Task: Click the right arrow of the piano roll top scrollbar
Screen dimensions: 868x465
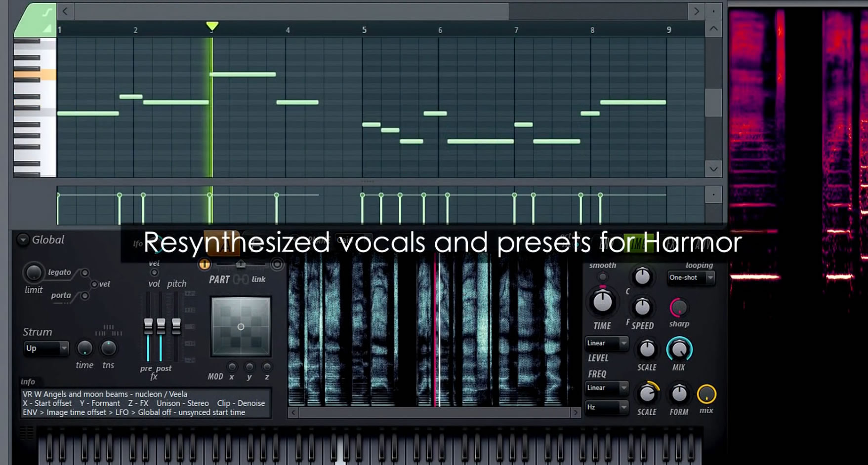Action: point(696,11)
